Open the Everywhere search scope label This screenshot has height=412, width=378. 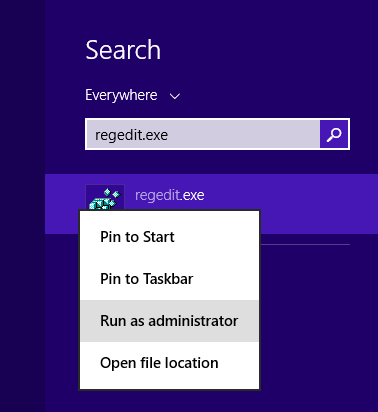point(121,95)
